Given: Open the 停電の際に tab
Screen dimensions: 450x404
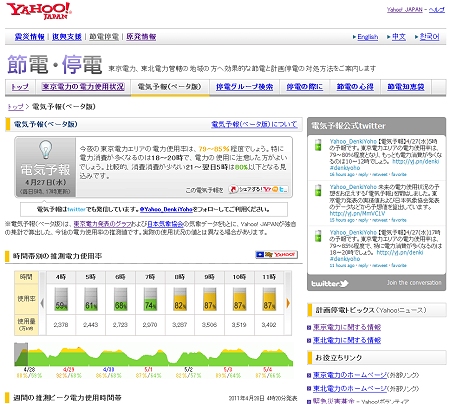Looking at the screenshot, I should coord(305,87).
